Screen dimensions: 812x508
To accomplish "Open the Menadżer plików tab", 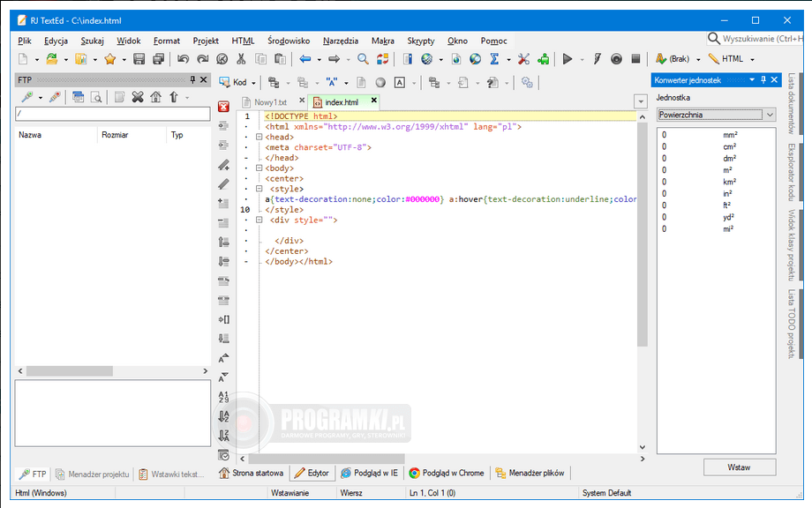I will click(x=530, y=473).
